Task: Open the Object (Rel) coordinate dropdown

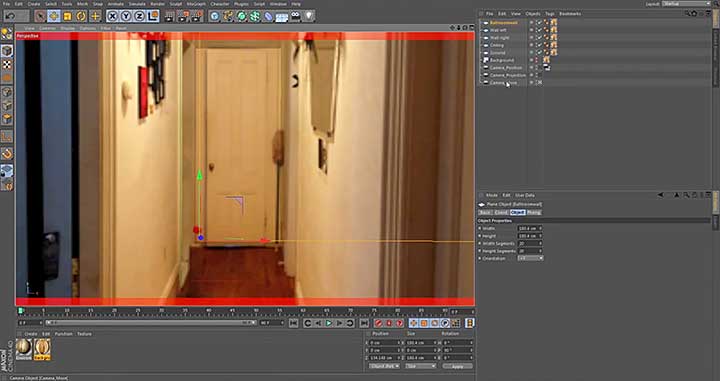Action: (x=384, y=366)
